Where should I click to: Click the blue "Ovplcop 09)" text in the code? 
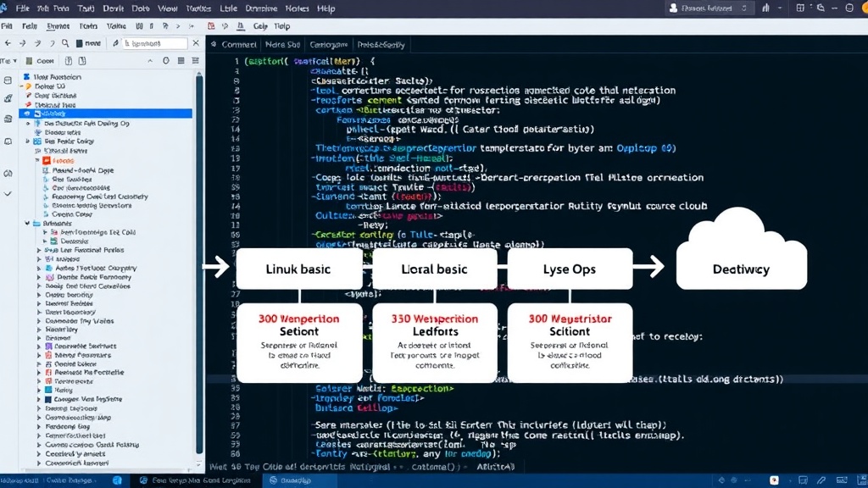[x=646, y=148]
